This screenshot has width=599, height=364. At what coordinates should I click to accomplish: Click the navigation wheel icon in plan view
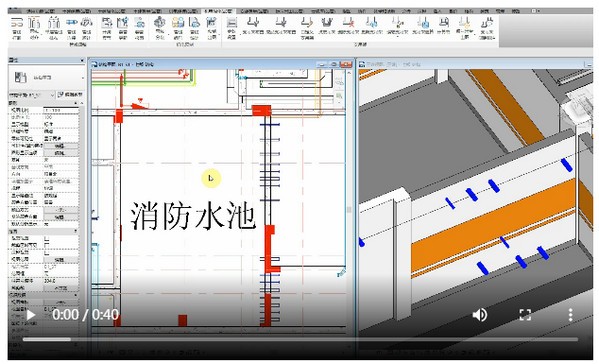339,81
